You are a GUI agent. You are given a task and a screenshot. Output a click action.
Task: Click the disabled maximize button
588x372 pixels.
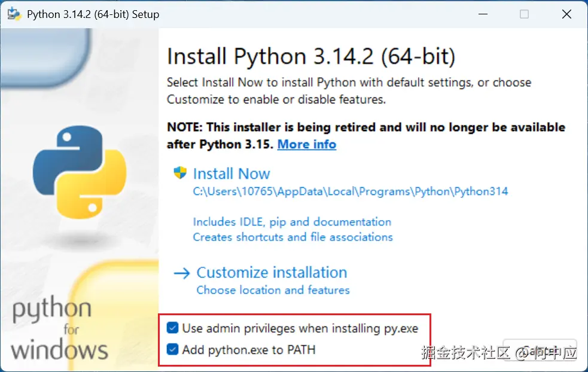coord(524,14)
